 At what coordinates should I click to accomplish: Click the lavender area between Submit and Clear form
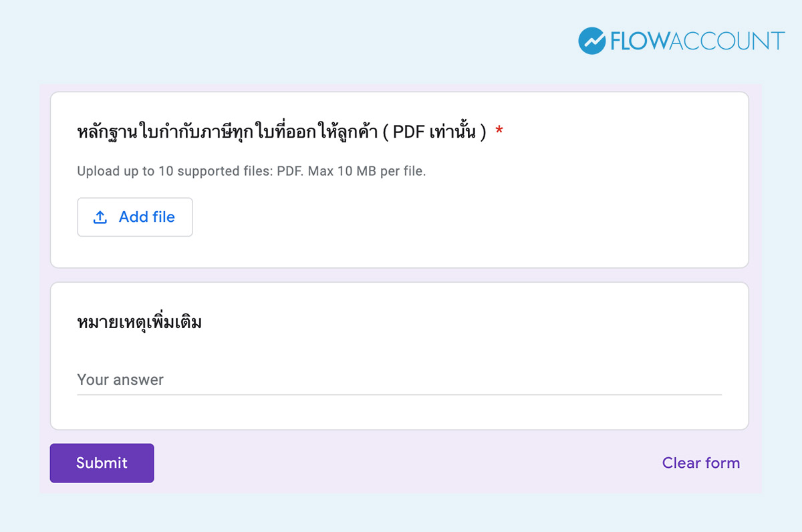tap(401, 463)
